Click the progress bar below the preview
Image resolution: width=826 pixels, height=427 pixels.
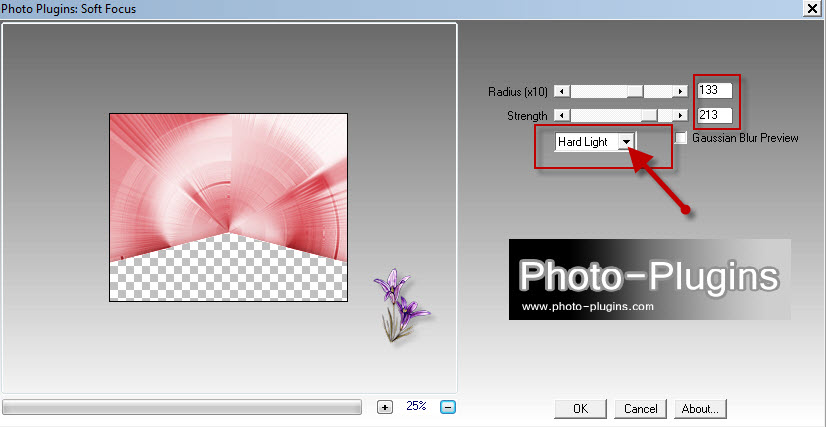tap(182, 407)
